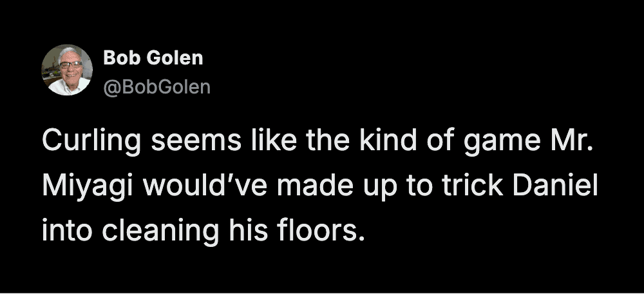Click Bob Golen's profile avatar photo
This screenshot has width=644, height=294.
click(x=66, y=70)
